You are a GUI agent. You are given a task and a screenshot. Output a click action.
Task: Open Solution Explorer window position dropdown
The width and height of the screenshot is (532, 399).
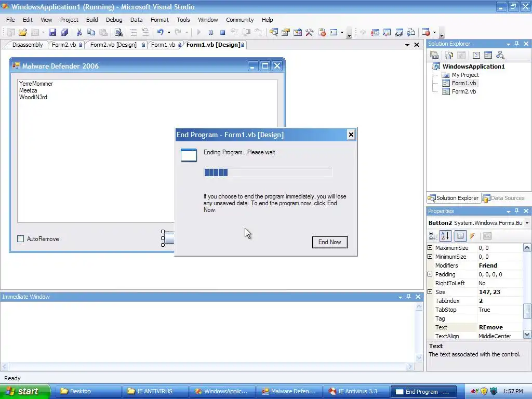coord(508,44)
